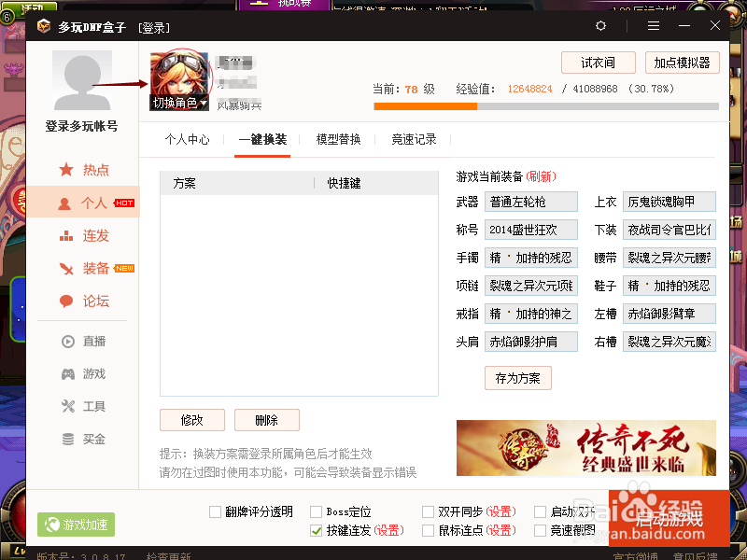This screenshot has width=747, height=560.
Task: Click the coins icon beside 买金
Action: tap(68, 439)
